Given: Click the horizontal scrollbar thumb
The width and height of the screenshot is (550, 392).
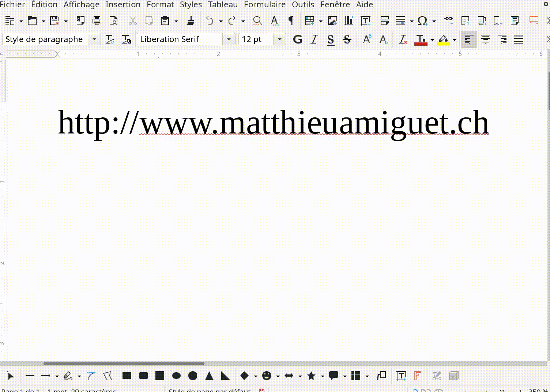Looking at the screenshot, I should click(x=124, y=363).
